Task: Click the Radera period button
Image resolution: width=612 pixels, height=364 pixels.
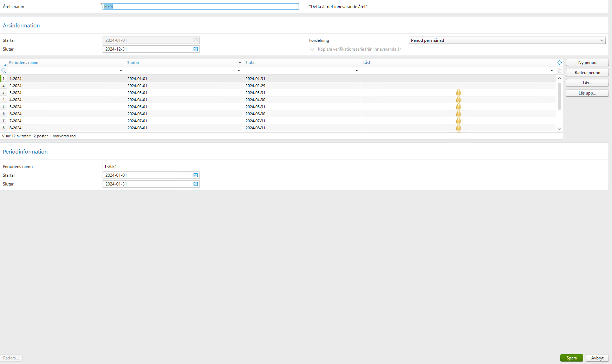Action: pos(587,72)
